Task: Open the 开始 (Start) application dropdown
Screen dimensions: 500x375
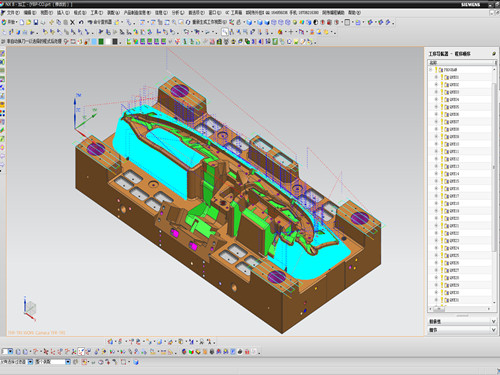Action: 9,22
